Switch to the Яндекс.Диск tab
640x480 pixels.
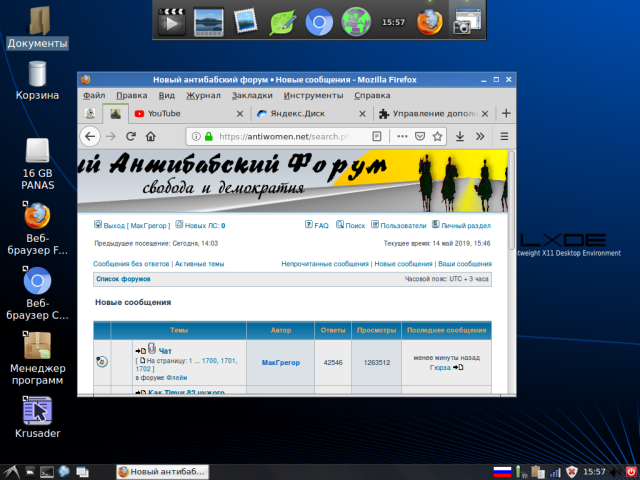pos(311,113)
